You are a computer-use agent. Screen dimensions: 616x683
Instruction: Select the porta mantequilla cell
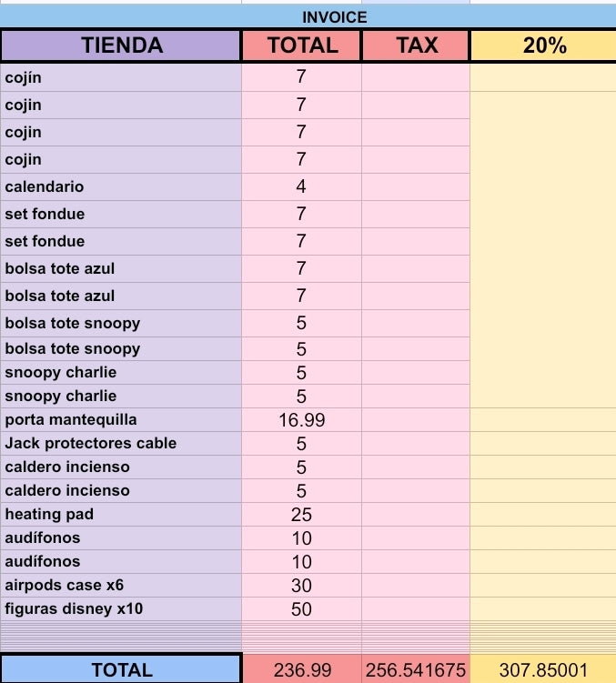pyautogui.click(x=121, y=420)
